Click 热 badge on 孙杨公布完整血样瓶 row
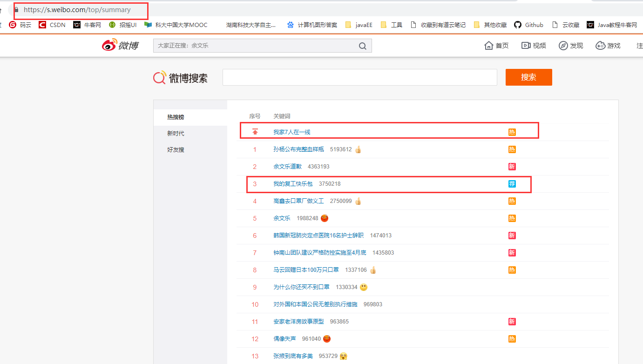 pyautogui.click(x=512, y=149)
